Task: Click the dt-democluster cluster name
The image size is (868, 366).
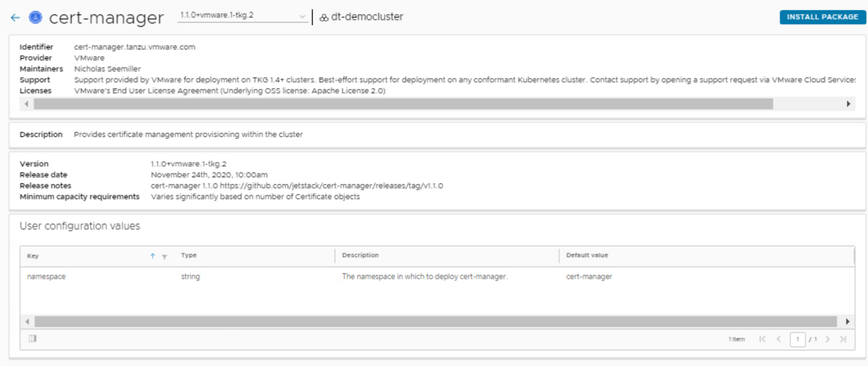Action: click(x=367, y=17)
